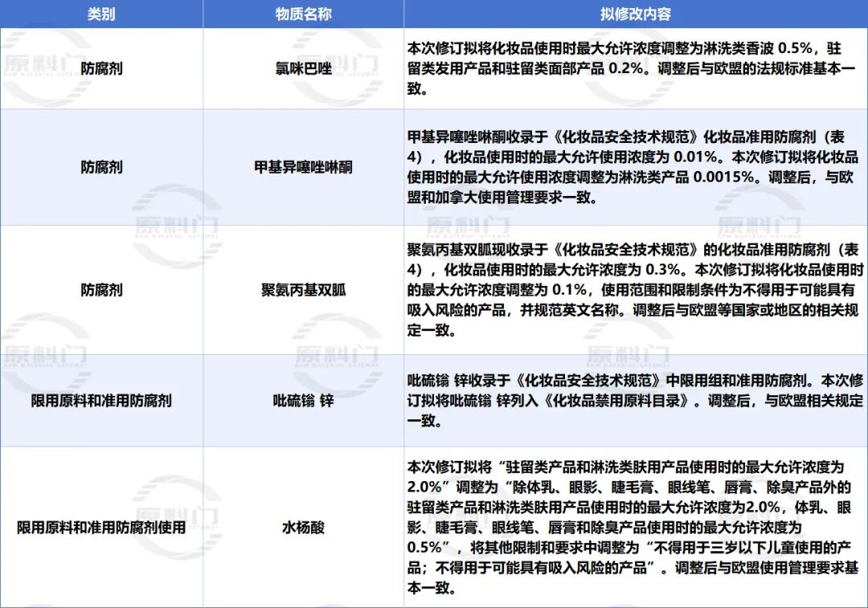Click 防腐剂 category in the 聚氨丙基双胍 row
The height and width of the screenshot is (608, 868).
101,290
